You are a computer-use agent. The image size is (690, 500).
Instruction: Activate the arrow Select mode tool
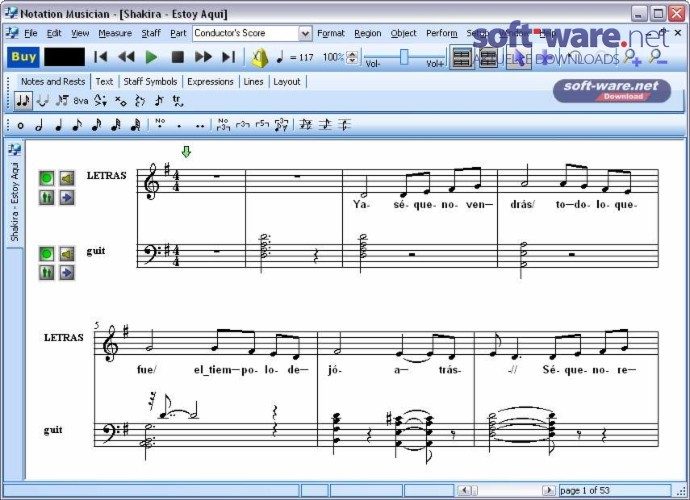point(518,58)
